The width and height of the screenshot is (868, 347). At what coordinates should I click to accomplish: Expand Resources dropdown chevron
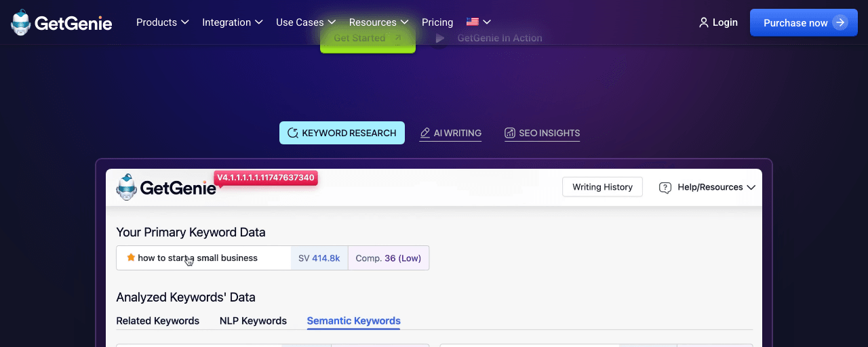pos(404,22)
